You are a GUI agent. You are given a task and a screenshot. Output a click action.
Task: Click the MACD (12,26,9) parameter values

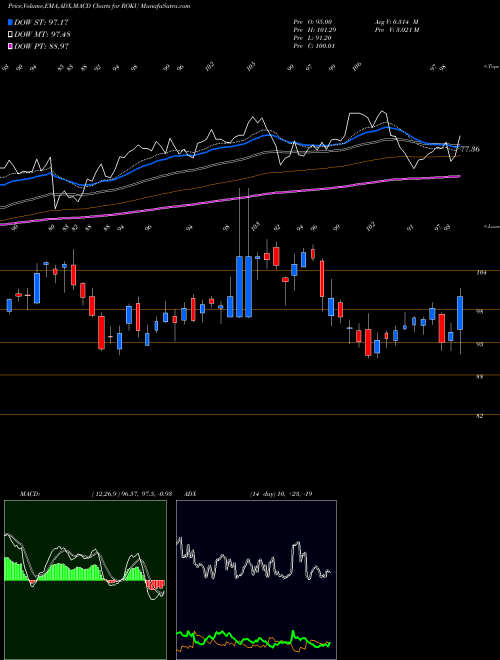click(131, 494)
